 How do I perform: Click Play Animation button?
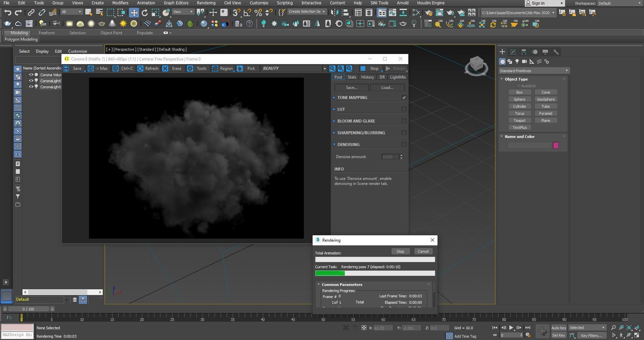tap(511, 328)
